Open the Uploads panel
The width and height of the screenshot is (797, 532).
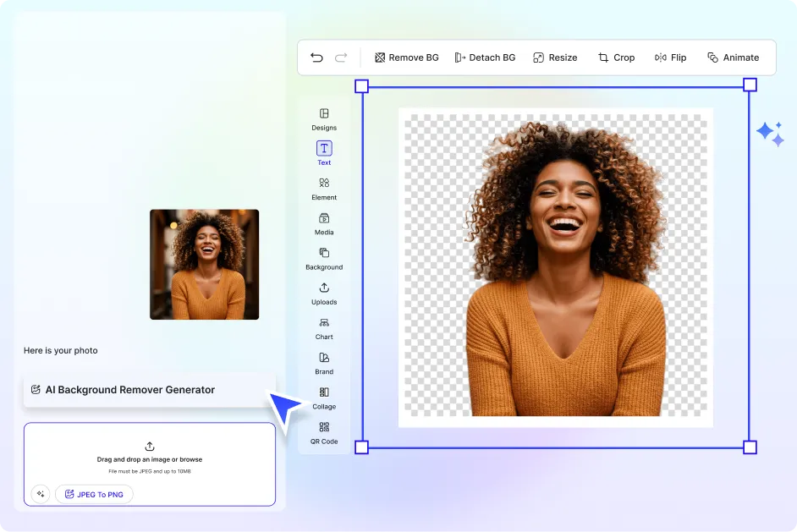coord(324,293)
